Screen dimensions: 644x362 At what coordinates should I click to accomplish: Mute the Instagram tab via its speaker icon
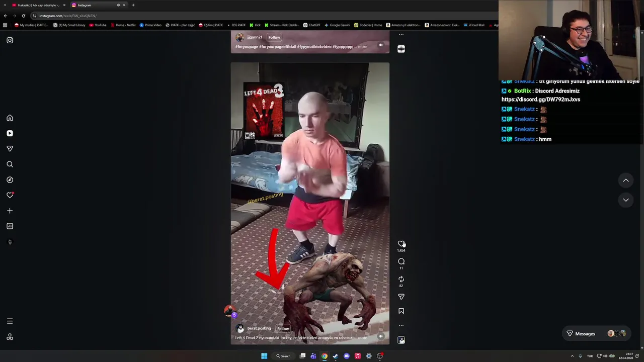click(118, 5)
